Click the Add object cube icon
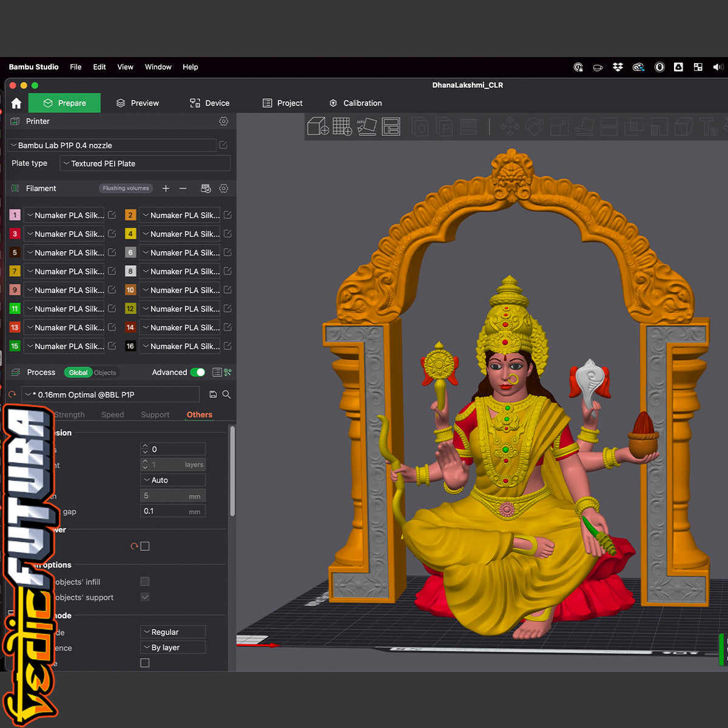Image resolution: width=728 pixels, height=728 pixels. (318, 126)
